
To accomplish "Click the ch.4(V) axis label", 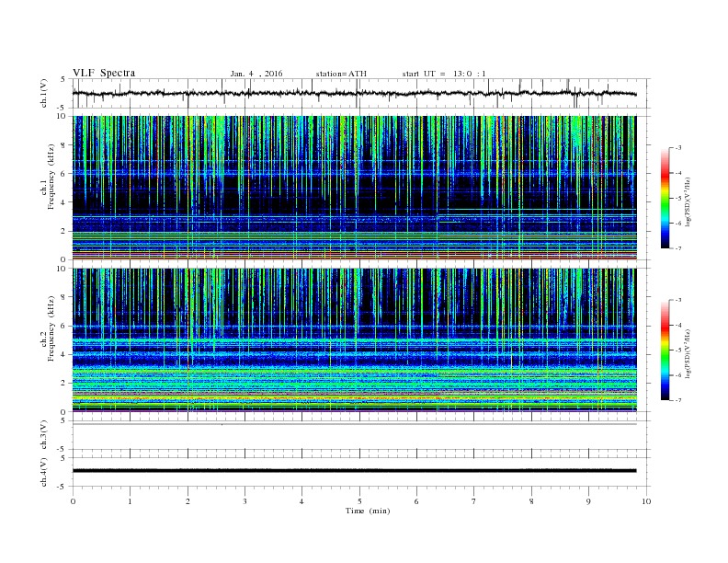I will pos(43,470).
